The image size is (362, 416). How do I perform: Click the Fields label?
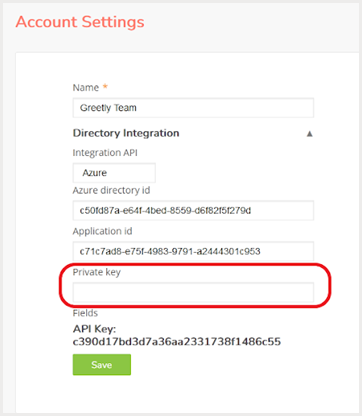click(85, 313)
